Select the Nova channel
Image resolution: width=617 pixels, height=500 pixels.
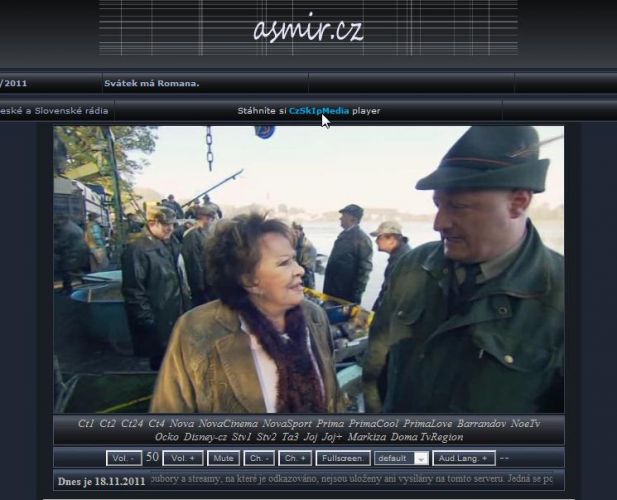181,424
